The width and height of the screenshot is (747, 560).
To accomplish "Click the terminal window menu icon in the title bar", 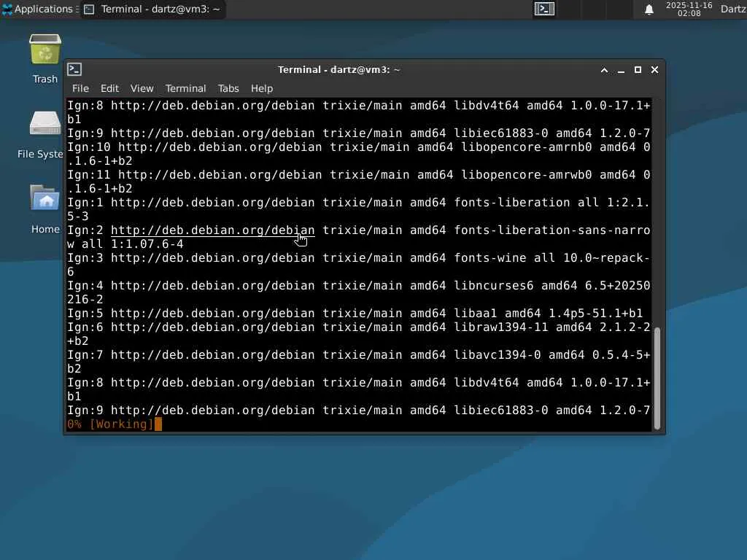I will 74,69.
